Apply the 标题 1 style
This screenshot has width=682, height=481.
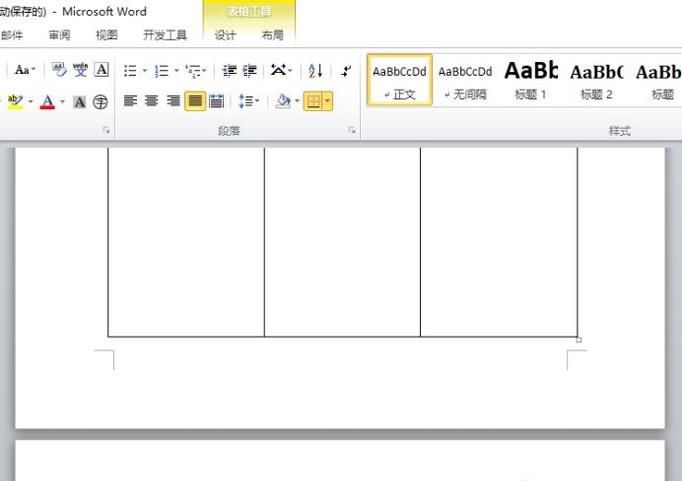tap(531, 80)
